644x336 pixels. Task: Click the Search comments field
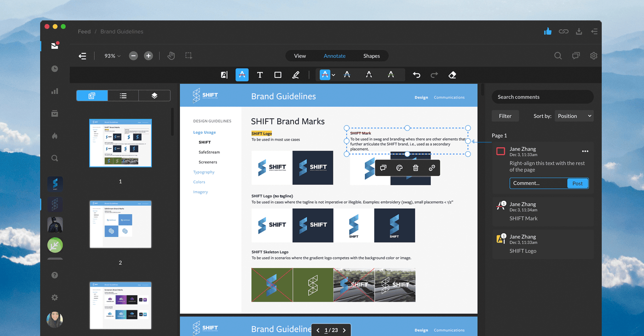(x=543, y=97)
